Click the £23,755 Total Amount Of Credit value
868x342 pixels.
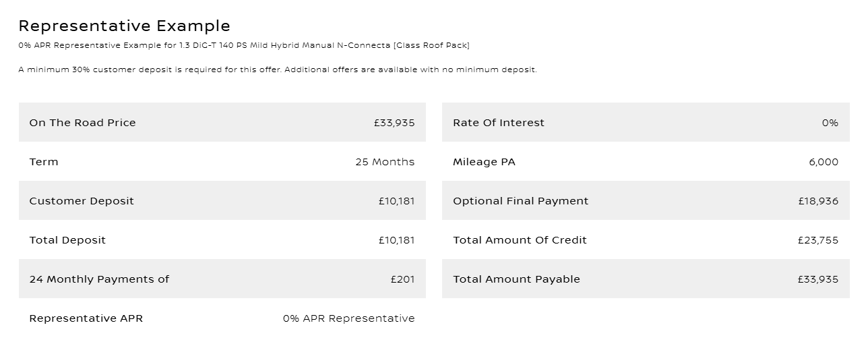click(818, 240)
